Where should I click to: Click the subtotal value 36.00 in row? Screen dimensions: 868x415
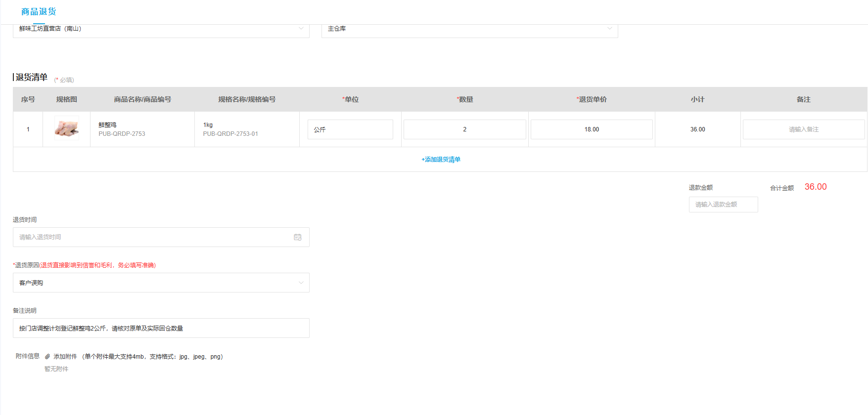coord(698,129)
